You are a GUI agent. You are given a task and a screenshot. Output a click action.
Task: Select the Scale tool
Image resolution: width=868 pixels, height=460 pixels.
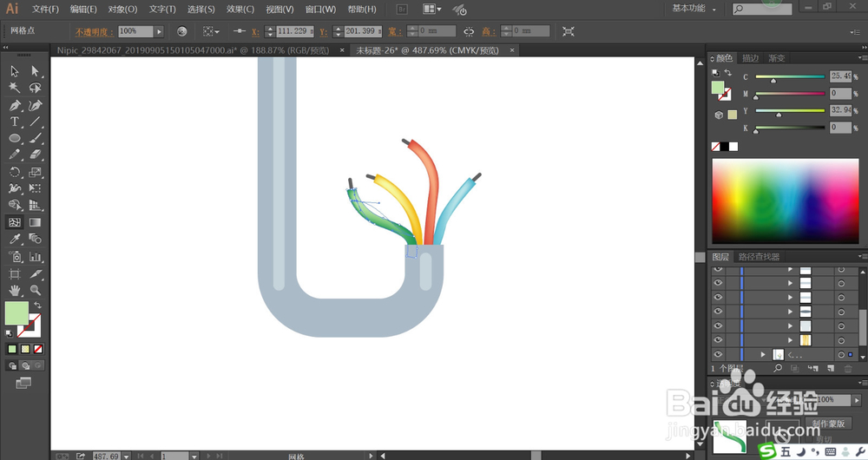click(x=36, y=172)
